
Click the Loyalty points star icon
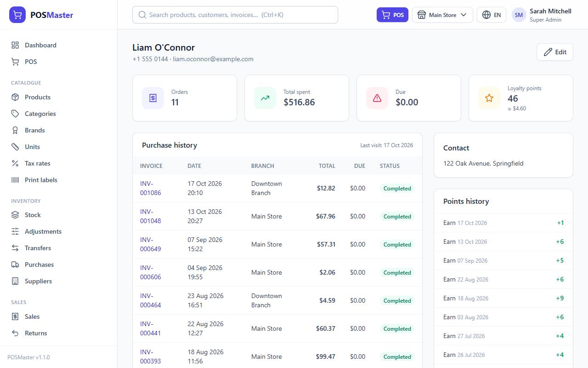489,98
